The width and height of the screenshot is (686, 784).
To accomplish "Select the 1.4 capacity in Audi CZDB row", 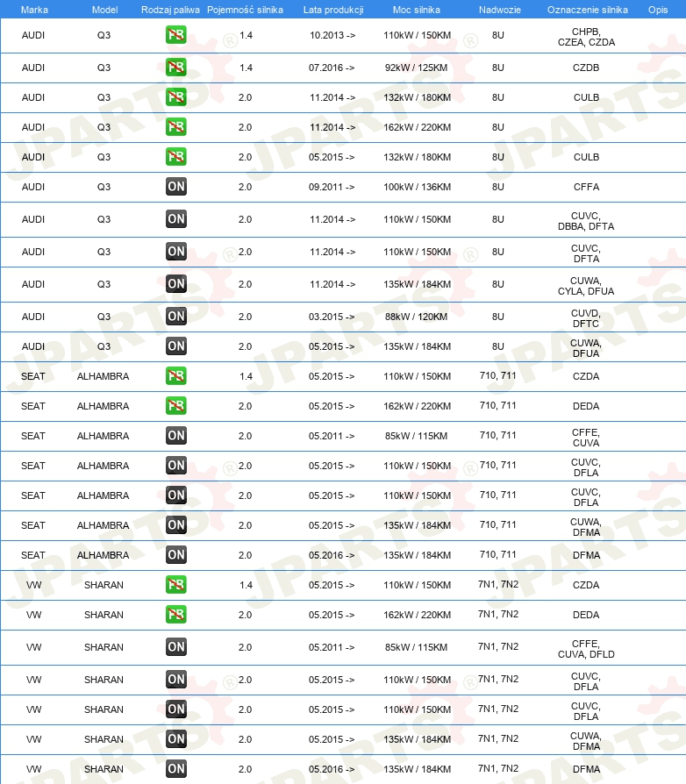I will point(246,68).
